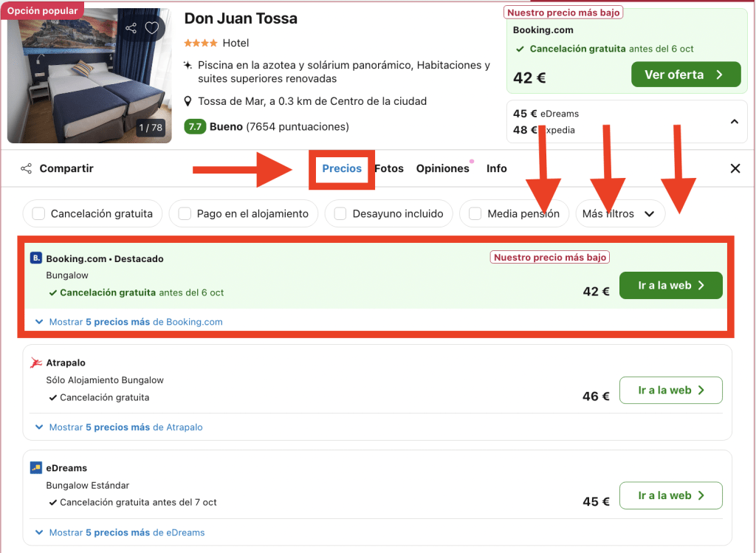Tick the Pago en el alojamiento checkbox
This screenshot has height=553, width=756.
pos(185,213)
